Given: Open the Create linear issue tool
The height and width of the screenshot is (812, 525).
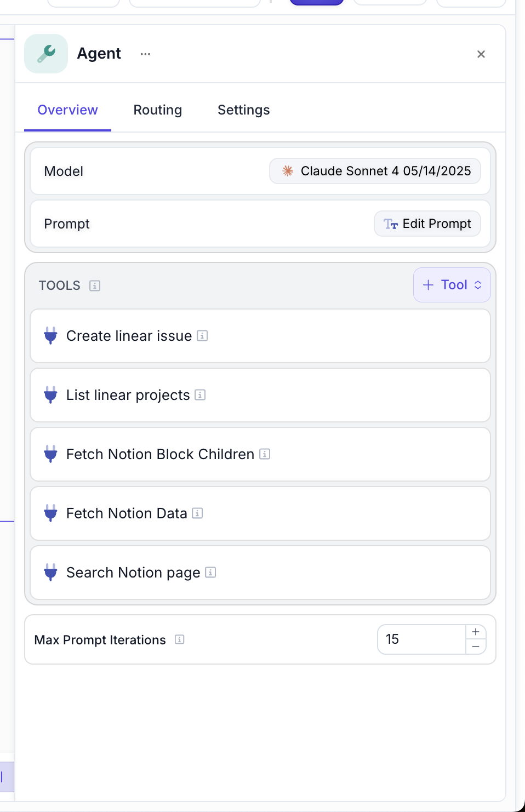Looking at the screenshot, I should pos(129,336).
